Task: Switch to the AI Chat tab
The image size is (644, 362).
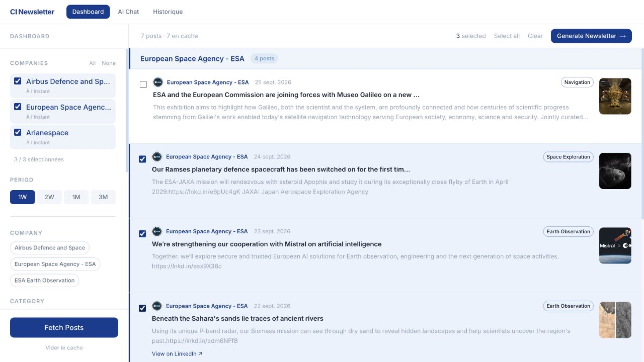Action: [128, 12]
